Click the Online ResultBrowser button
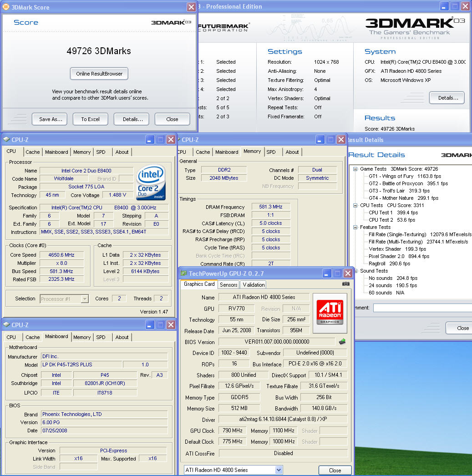This screenshot has height=476, width=472. (99, 74)
